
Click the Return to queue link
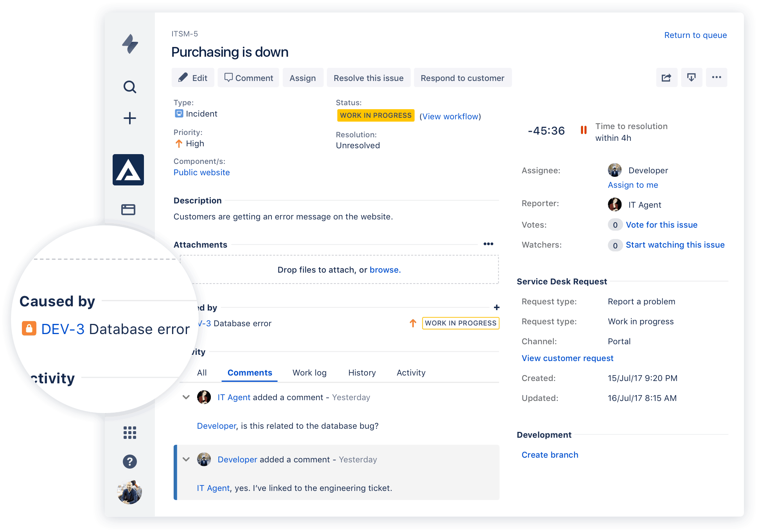pos(695,35)
